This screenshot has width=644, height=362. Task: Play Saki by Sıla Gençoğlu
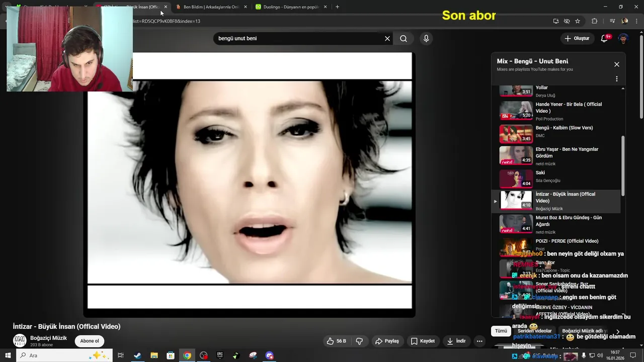[557, 178]
